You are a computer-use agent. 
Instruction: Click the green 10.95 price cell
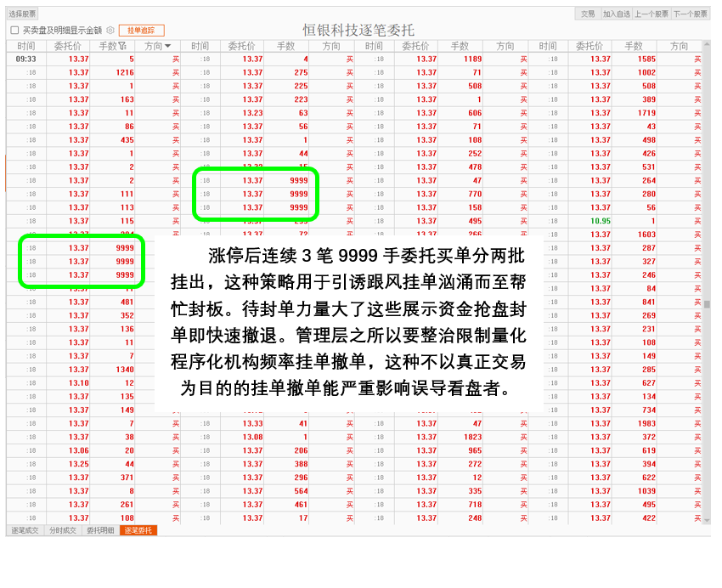click(x=600, y=221)
